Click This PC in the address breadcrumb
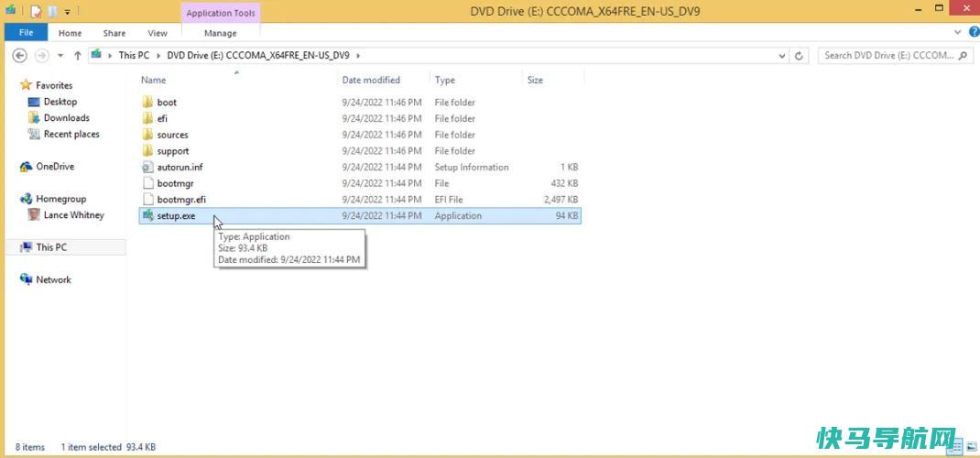 click(x=134, y=55)
